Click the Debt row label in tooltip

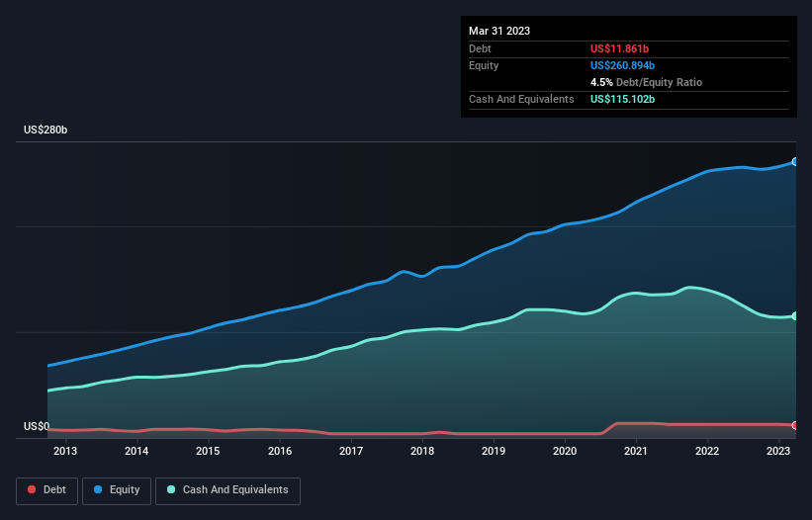[480, 48]
